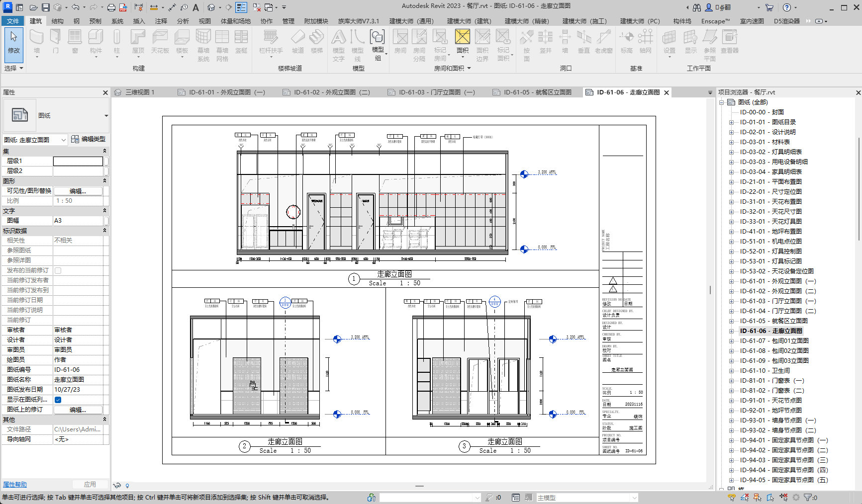The width and height of the screenshot is (862, 504).
Task: Click the 属性帮助 link
Action: [x=15, y=485]
